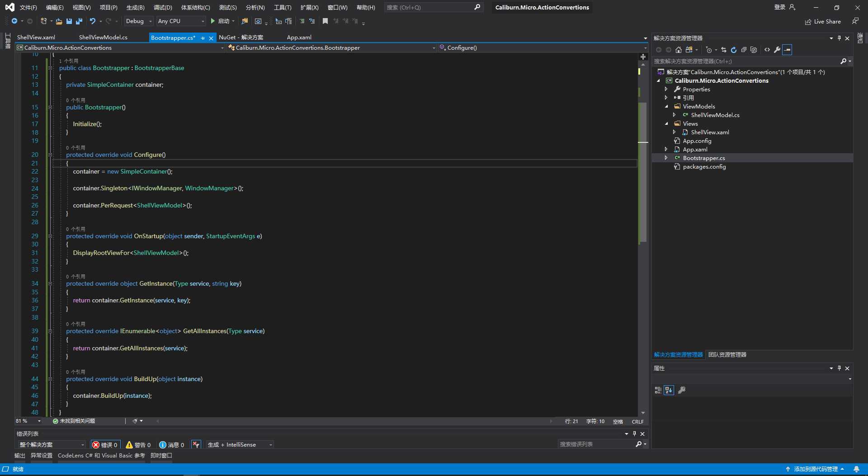Open the Build + IntelliSense dropdown
This screenshot has height=476, width=868.
tap(240, 445)
